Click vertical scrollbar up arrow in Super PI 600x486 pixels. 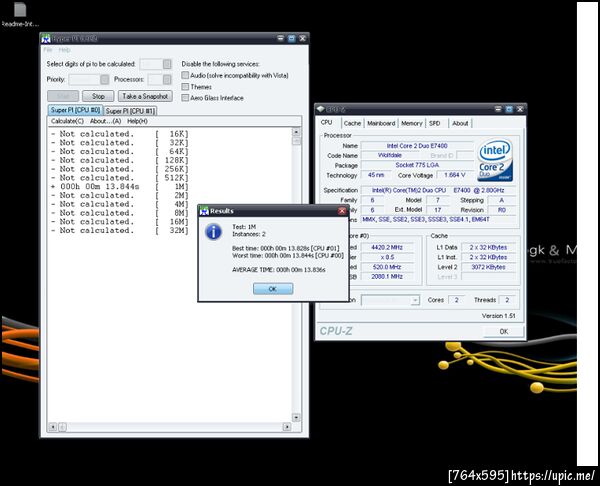(x=296, y=132)
